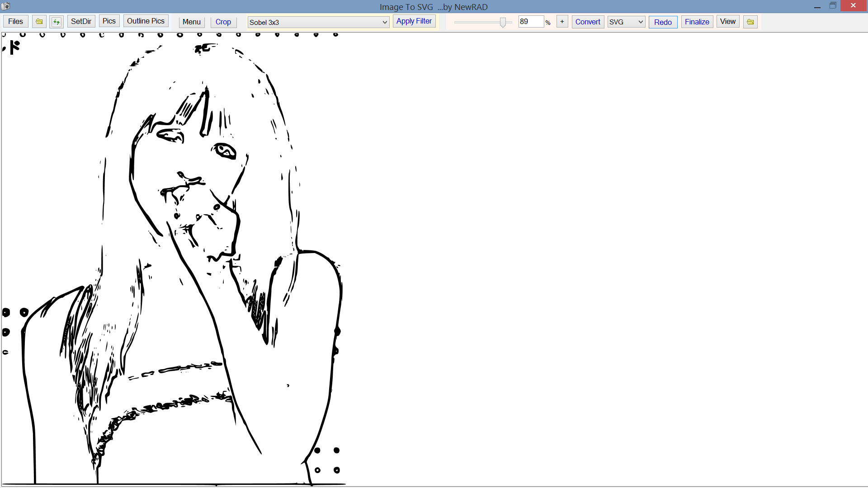The height and width of the screenshot is (488, 868).
Task: Click the Outline Pics button
Action: (x=146, y=21)
